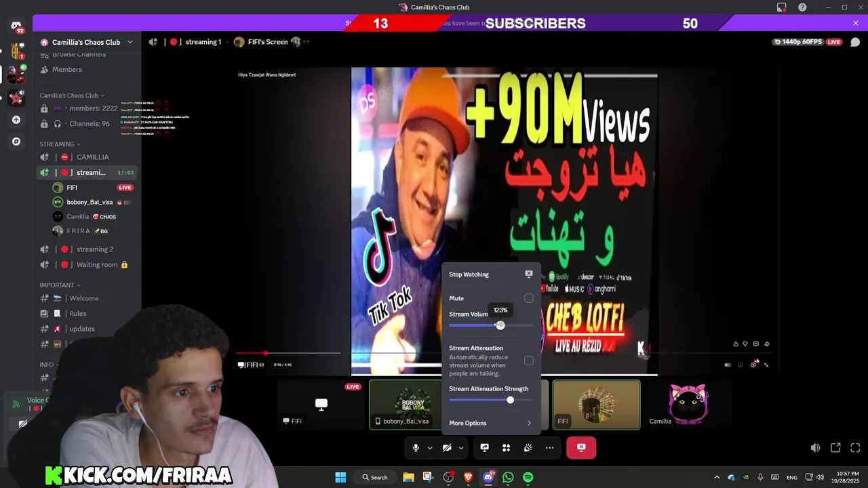Screen dimensions: 868x488
Task: Click the like thumbs-up in streamed video
Action: [736, 344]
